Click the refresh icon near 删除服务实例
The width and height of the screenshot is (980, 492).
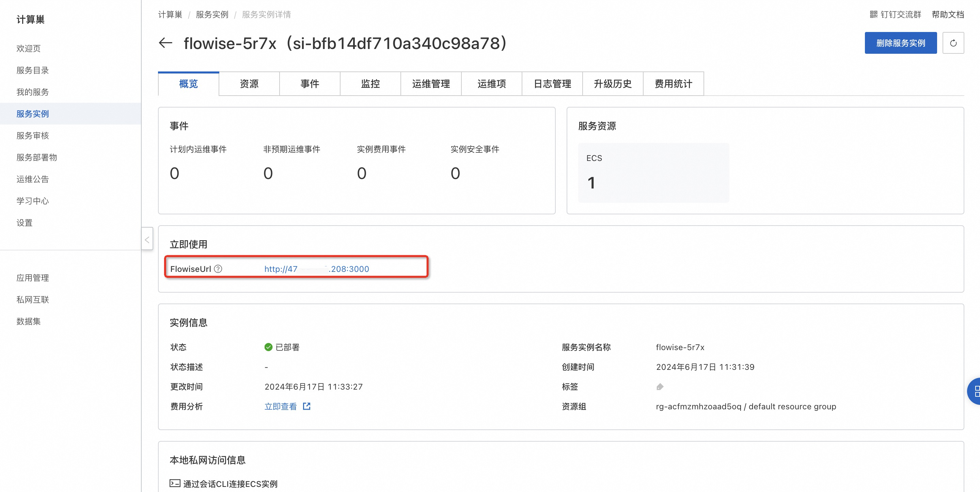click(954, 43)
